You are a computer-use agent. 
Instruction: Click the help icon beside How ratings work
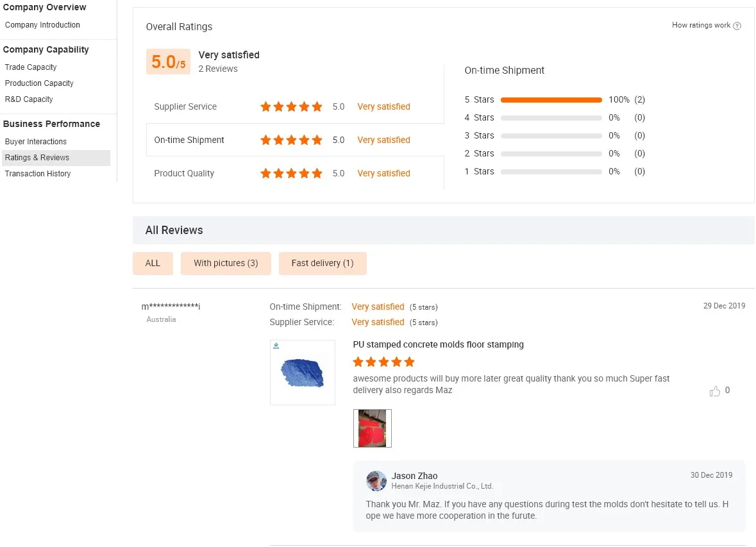coord(737,26)
